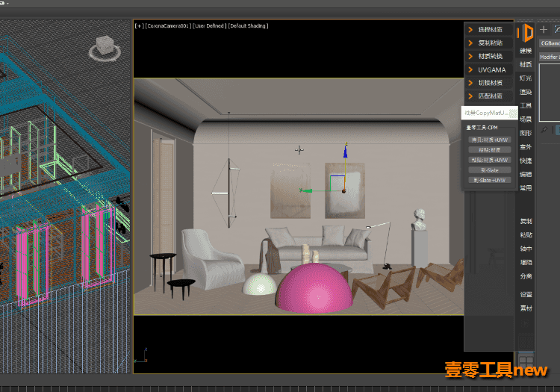Click the CGBand object name field
The width and height of the screenshot is (560, 392).
550,43
